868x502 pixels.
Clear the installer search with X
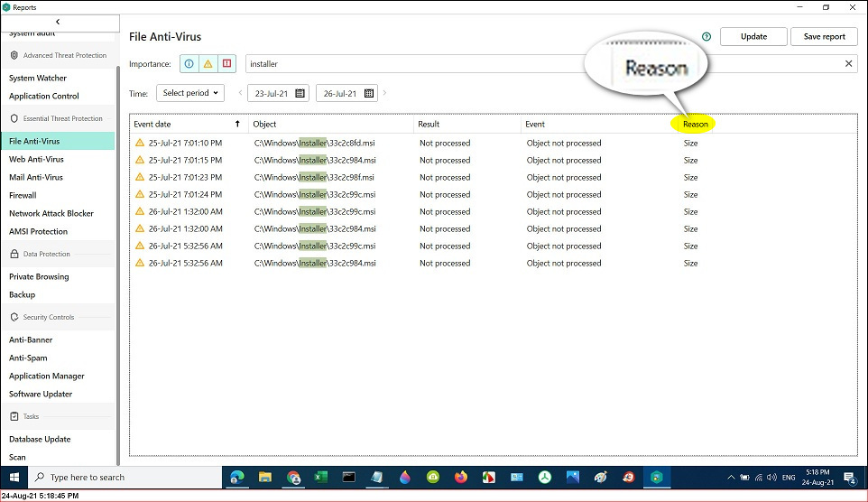pyautogui.click(x=849, y=64)
